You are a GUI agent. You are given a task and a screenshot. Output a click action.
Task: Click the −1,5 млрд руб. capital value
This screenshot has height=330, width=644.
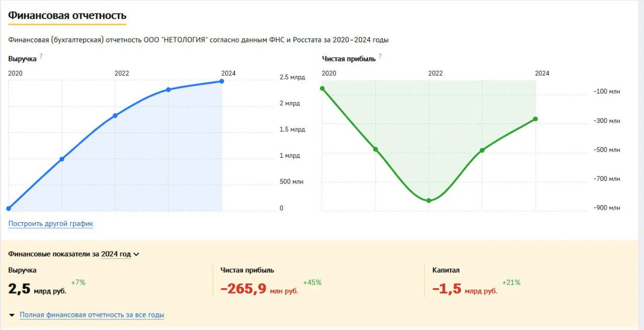click(464, 289)
